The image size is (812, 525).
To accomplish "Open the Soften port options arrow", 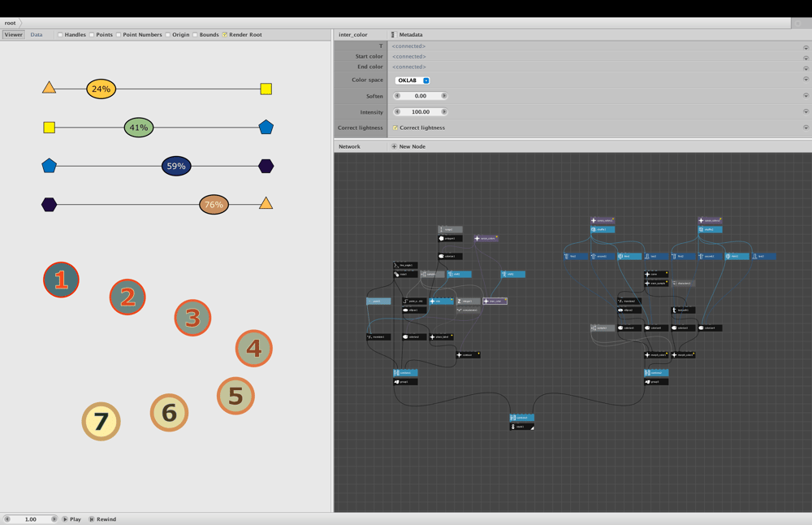I will (x=806, y=95).
